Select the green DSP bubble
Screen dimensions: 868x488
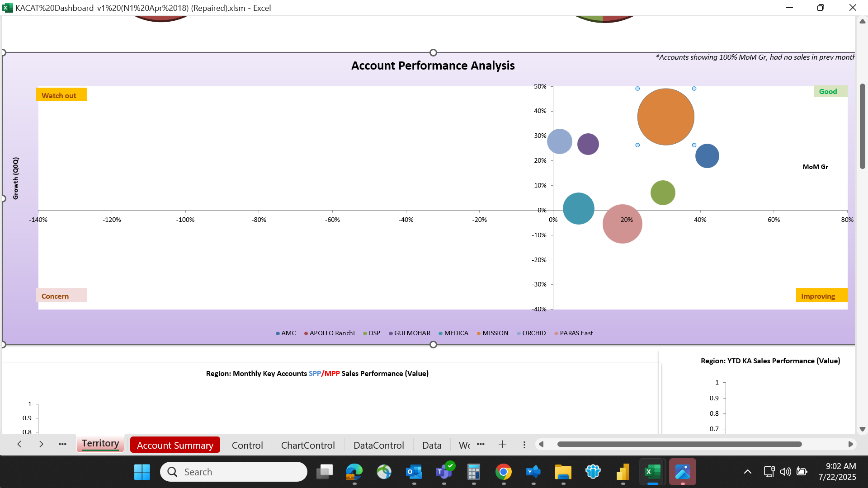pyautogui.click(x=663, y=193)
